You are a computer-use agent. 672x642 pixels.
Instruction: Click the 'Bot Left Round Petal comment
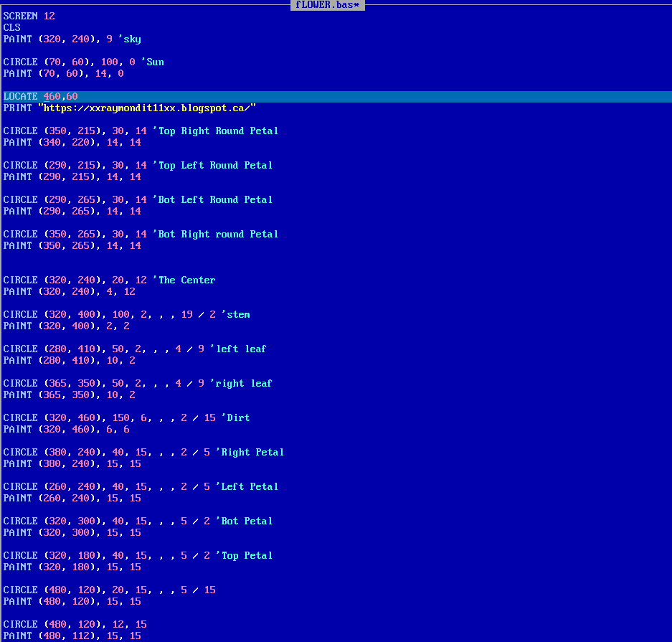click(212, 199)
